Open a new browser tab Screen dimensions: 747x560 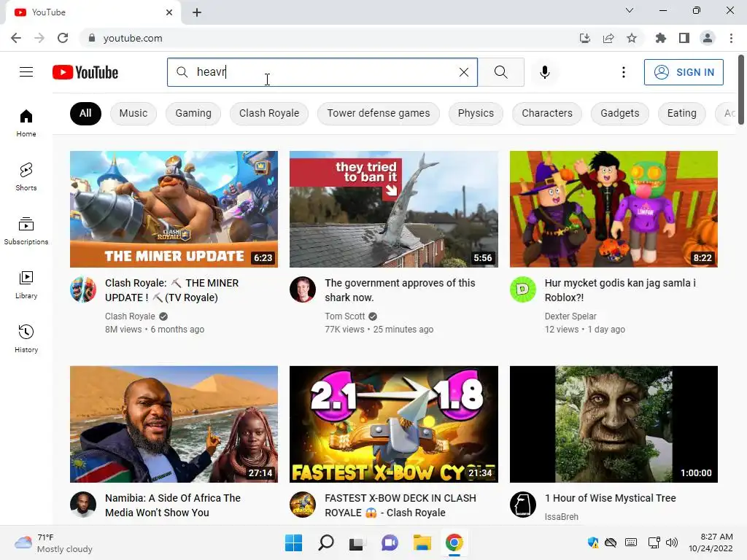click(197, 12)
